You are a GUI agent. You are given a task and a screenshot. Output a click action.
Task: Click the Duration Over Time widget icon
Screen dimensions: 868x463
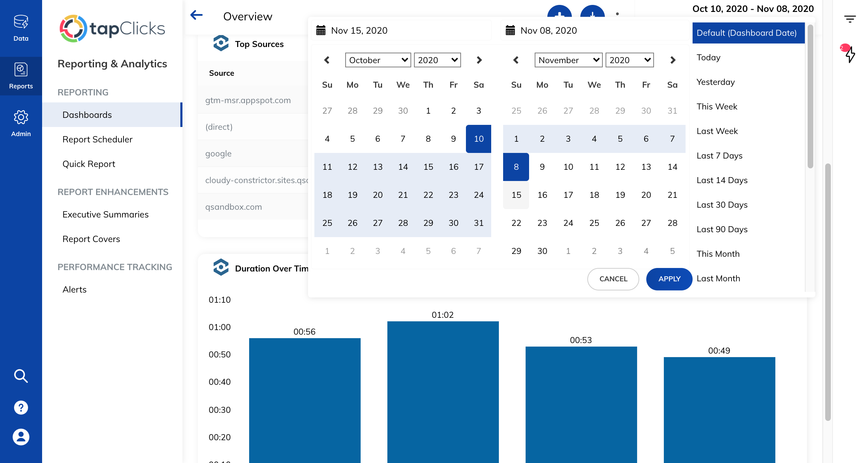click(x=221, y=268)
